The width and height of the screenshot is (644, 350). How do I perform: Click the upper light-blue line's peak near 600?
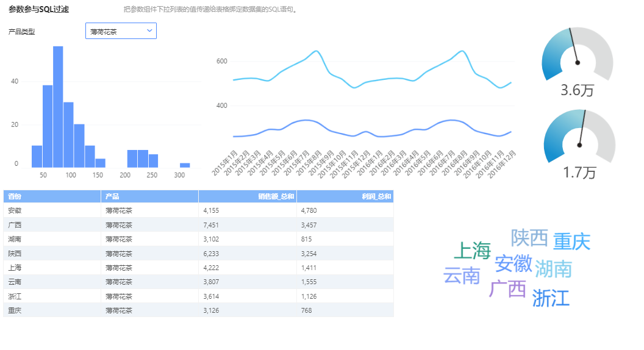click(315, 51)
